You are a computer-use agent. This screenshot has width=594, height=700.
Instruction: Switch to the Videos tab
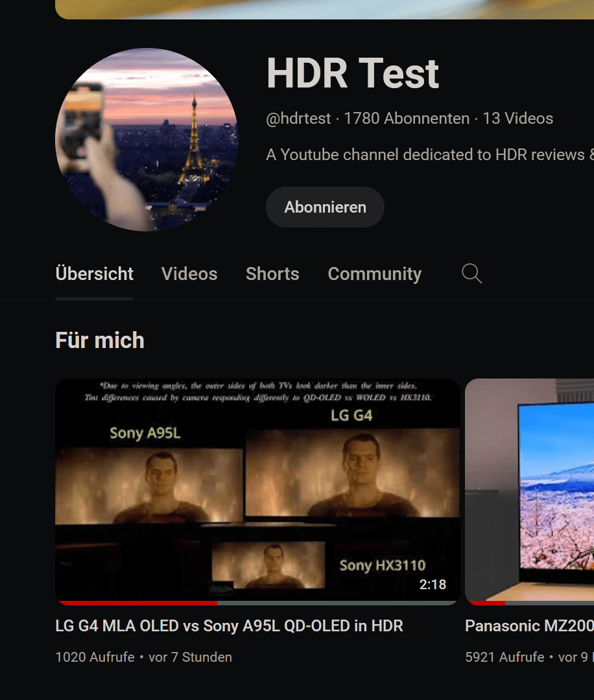189,274
